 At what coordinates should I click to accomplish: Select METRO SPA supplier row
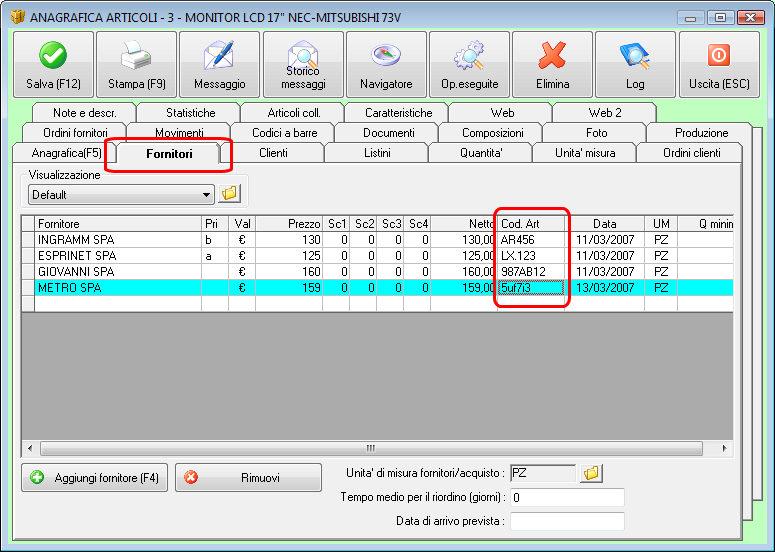[x=378, y=288]
